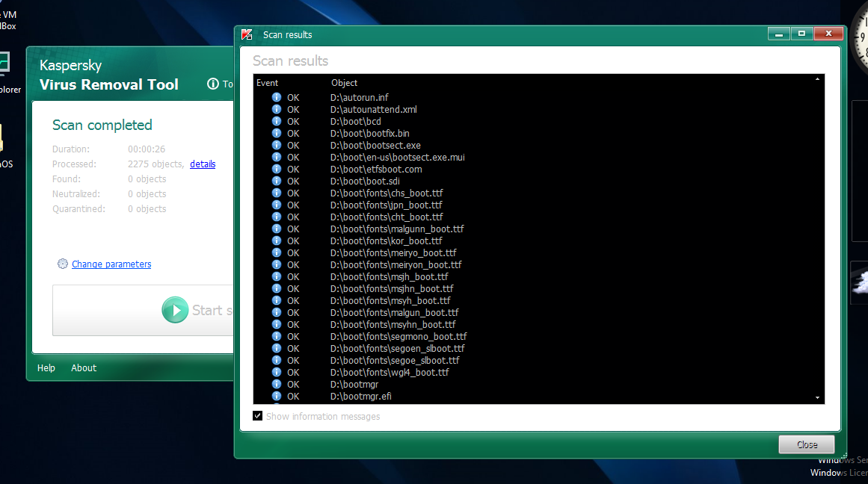Open Help in Kaspersky Virus Removal Tool

pos(46,367)
